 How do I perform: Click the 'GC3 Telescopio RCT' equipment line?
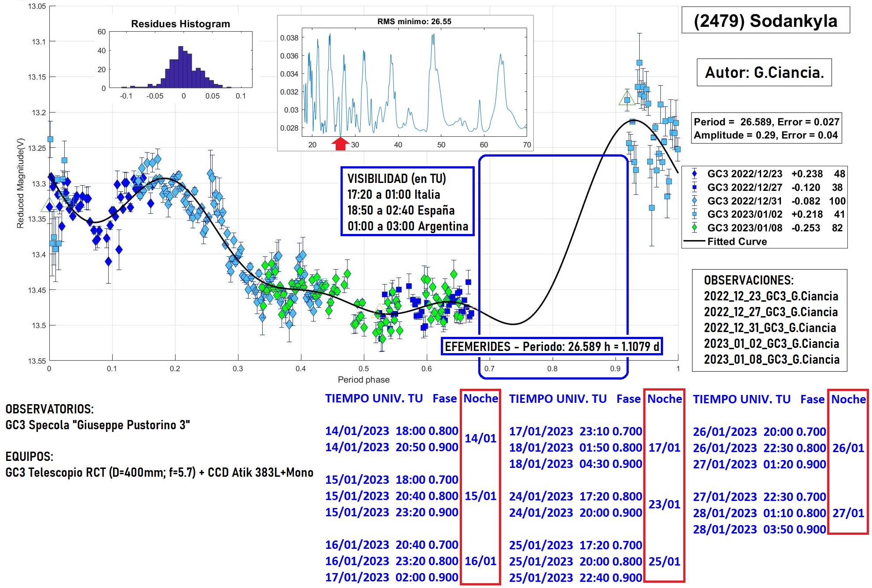159,472
